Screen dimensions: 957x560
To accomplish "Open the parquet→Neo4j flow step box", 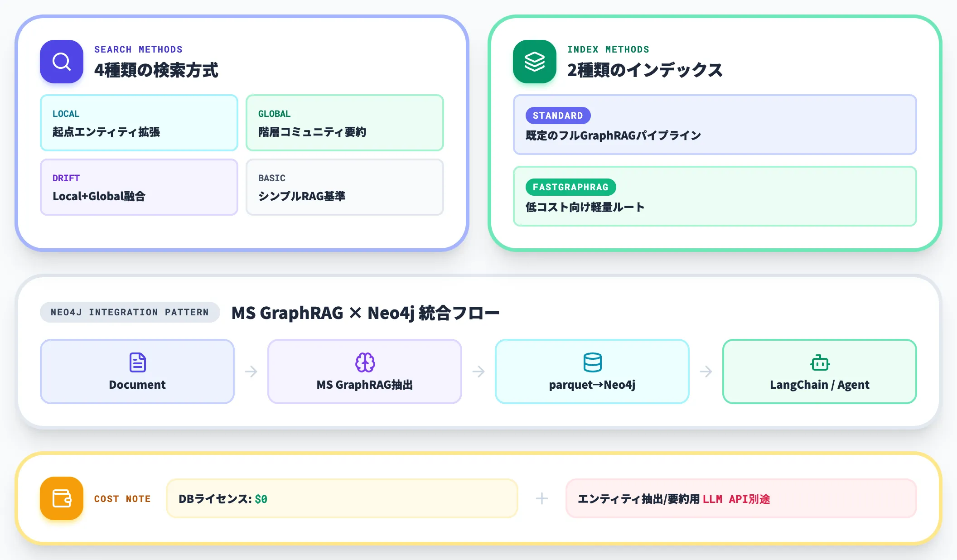I will (x=592, y=372).
